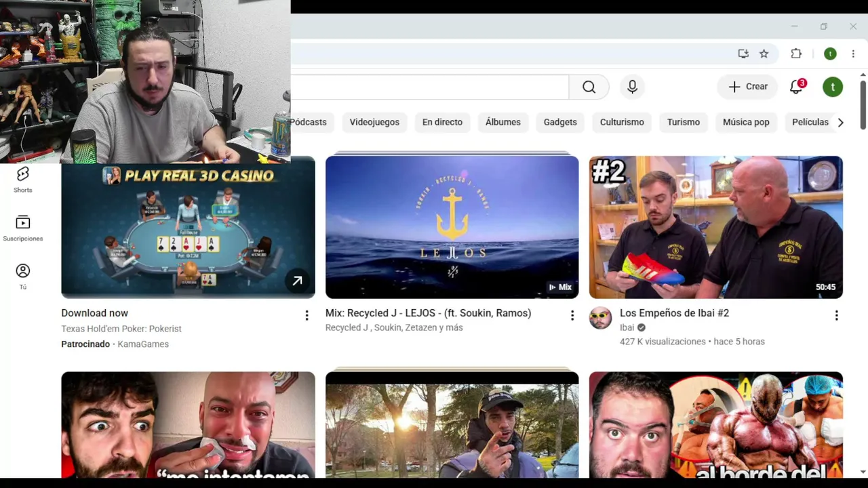Viewport: 868px width, 488px height.
Task: Open the Ibai #2 shoe video thumbnail
Action: click(x=716, y=227)
